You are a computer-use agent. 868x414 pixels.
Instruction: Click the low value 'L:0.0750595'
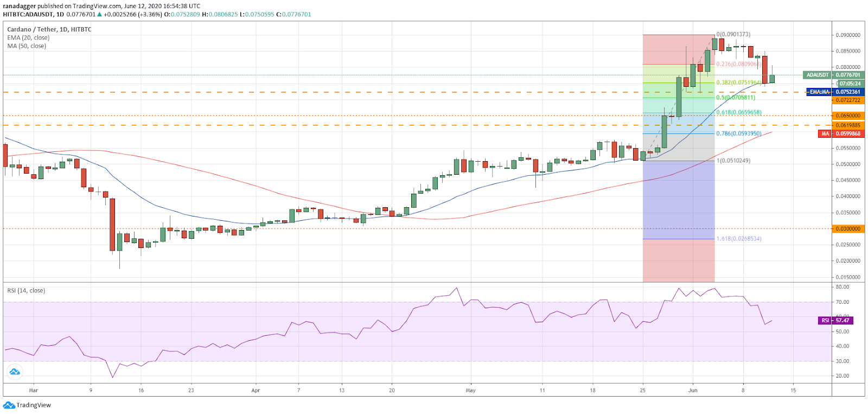(257, 15)
